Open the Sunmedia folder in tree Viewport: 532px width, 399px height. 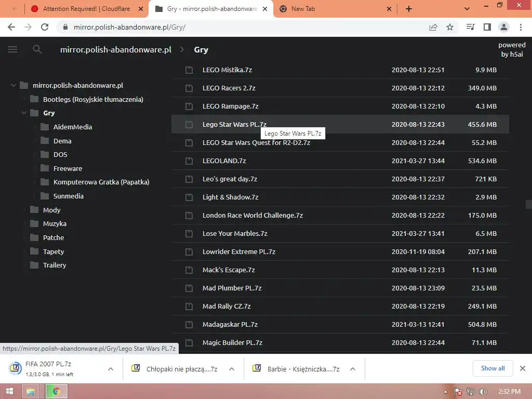[69, 196]
